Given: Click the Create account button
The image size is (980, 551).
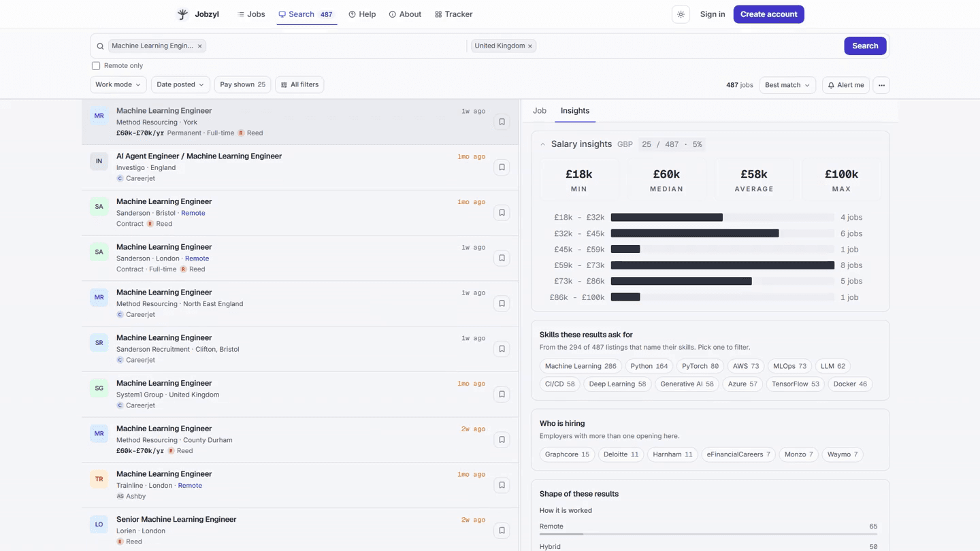Looking at the screenshot, I should point(768,14).
